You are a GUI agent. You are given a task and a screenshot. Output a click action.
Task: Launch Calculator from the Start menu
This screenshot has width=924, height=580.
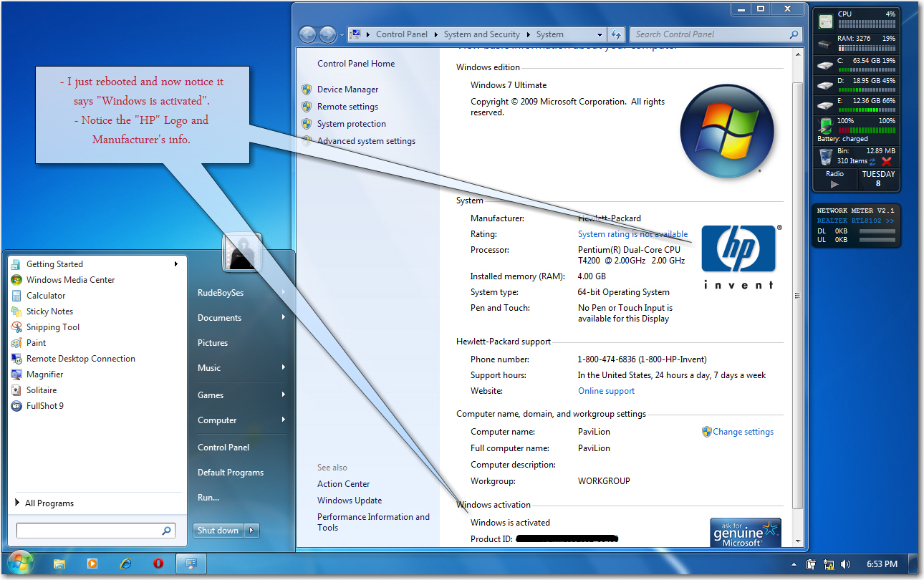pyautogui.click(x=46, y=296)
